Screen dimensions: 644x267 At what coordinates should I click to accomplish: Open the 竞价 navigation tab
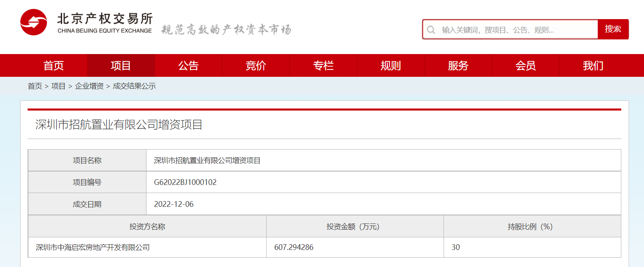(256, 65)
